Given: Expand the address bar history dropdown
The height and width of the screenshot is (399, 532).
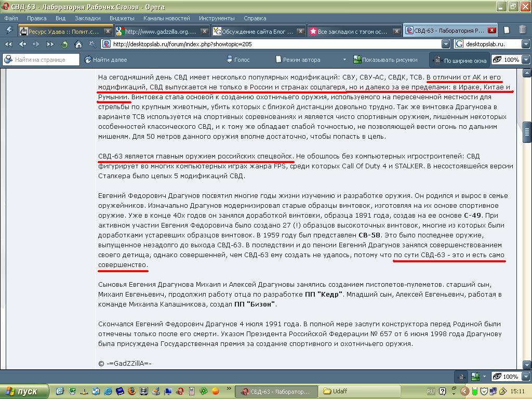Looking at the screenshot, I should pos(446,44).
